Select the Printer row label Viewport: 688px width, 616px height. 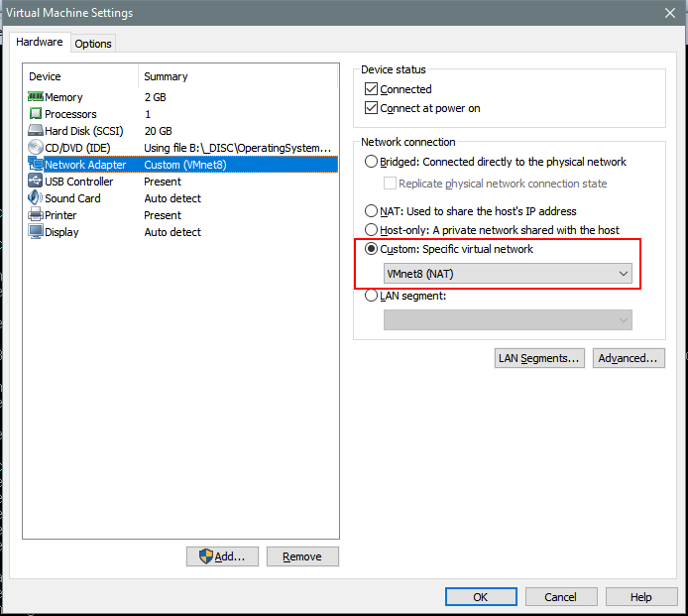pyautogui.click(x=60, y=215)
